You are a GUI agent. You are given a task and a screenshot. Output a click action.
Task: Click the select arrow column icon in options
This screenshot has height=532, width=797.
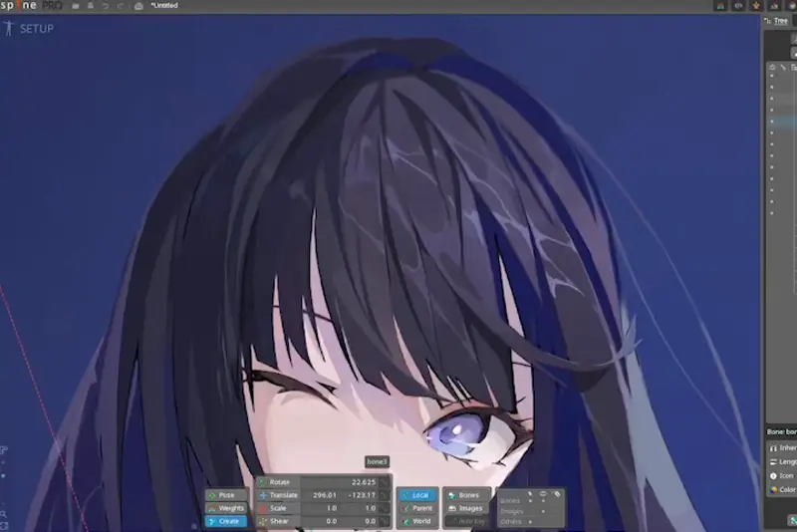click(x=530, y=493)
